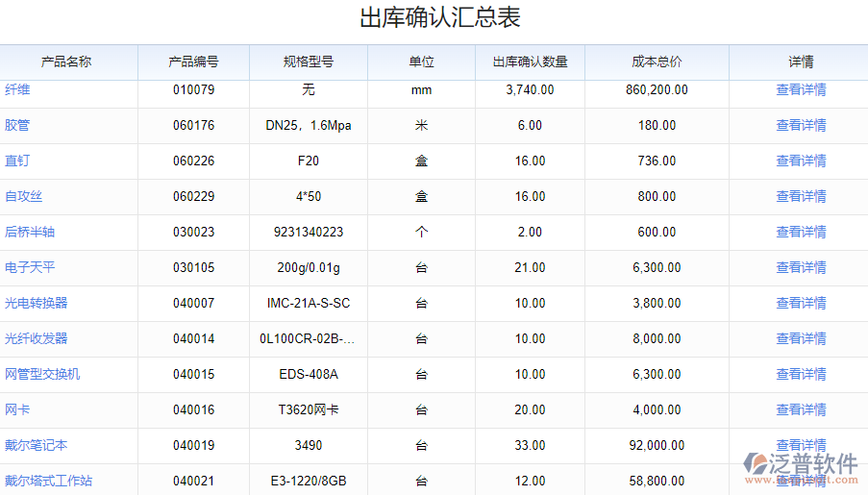This screenshot has width=868, height=495.
Task: Open 查看详情 for 光纤收发器 row
Action: point(801,338)
